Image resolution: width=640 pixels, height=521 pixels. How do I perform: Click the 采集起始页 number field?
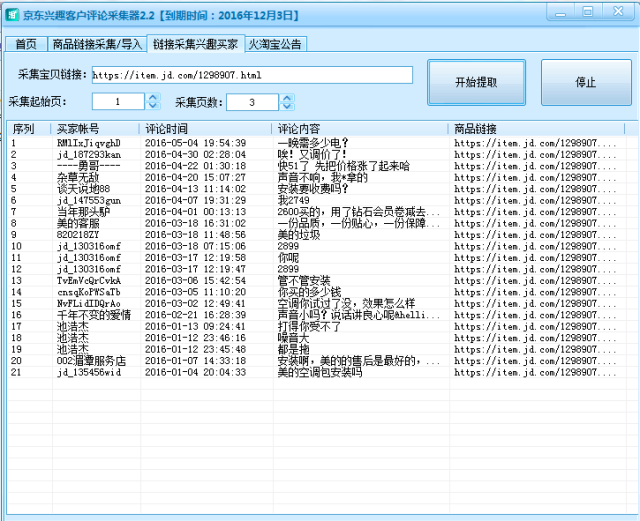(118, 102)
